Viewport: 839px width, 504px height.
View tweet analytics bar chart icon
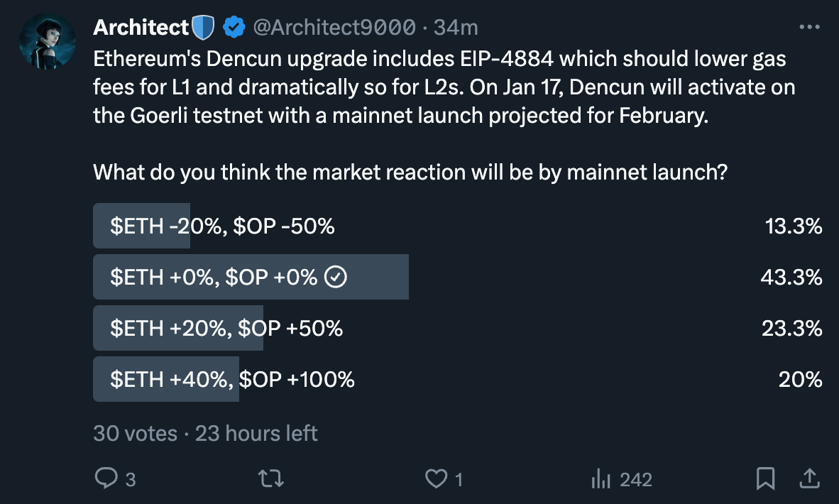[601, 479]
